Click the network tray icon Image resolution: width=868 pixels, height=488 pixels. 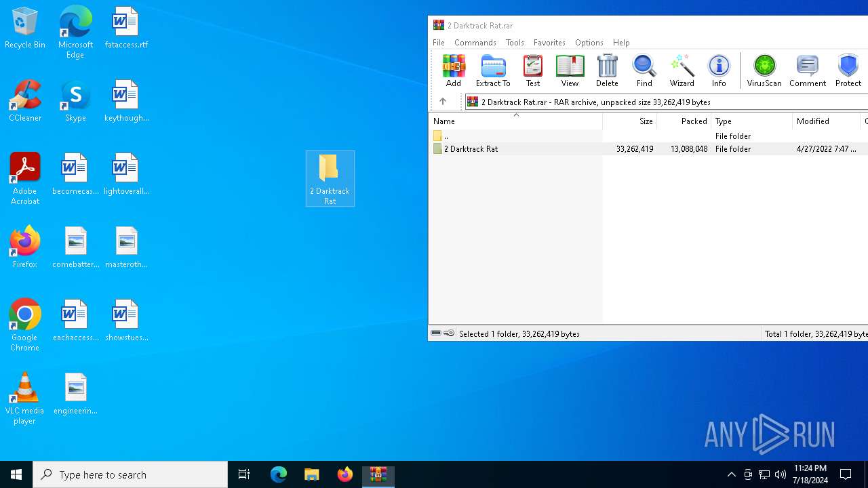[764, 474]
